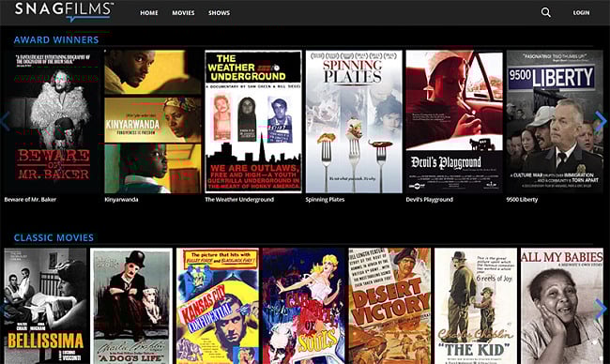The image size is (610, 364).
Task: Open the Carnival of Souls poster
Action: (x=304, y=306)
